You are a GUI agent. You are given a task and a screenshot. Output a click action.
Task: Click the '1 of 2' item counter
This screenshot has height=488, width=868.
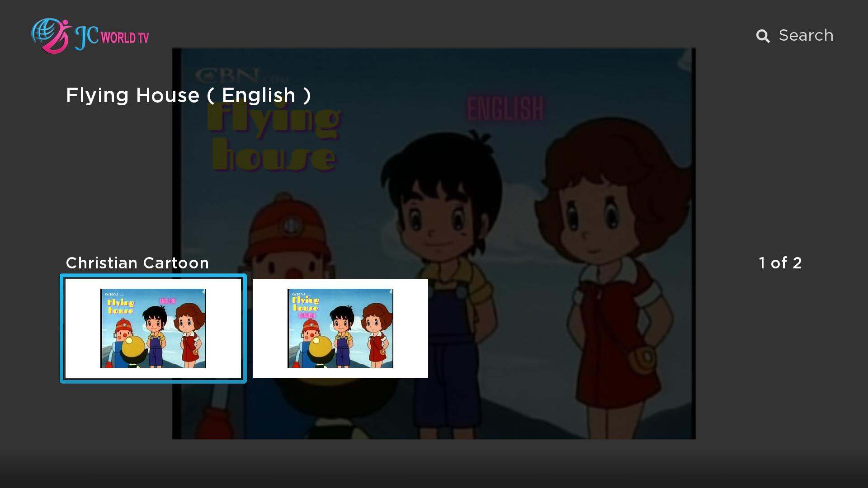tap(780, 263)
